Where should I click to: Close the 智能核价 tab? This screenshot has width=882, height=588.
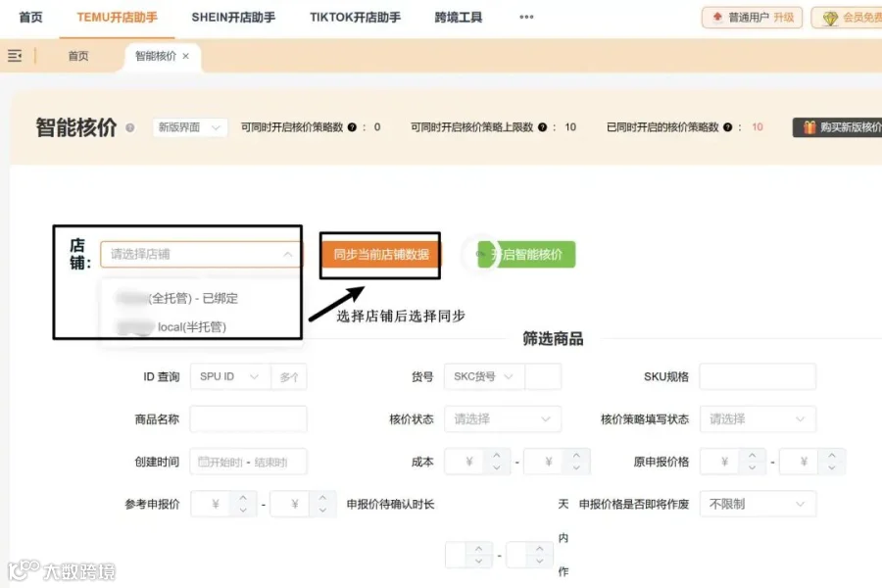pos(185,56)
